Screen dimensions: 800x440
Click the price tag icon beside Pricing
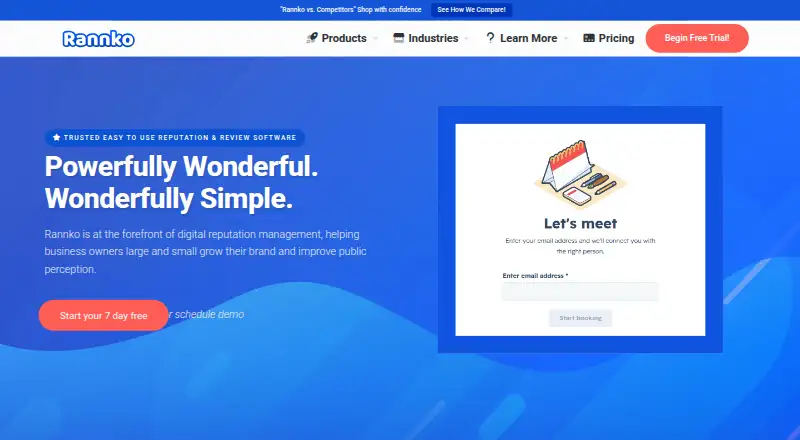point(589,38)
